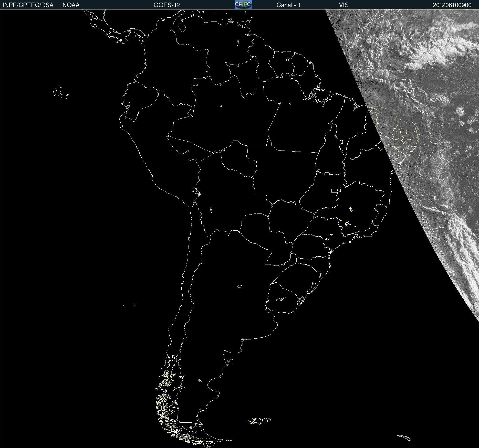Click the Canal - 1 label
The height and width of the screenshot is (448, 479).
pos(289,5)
